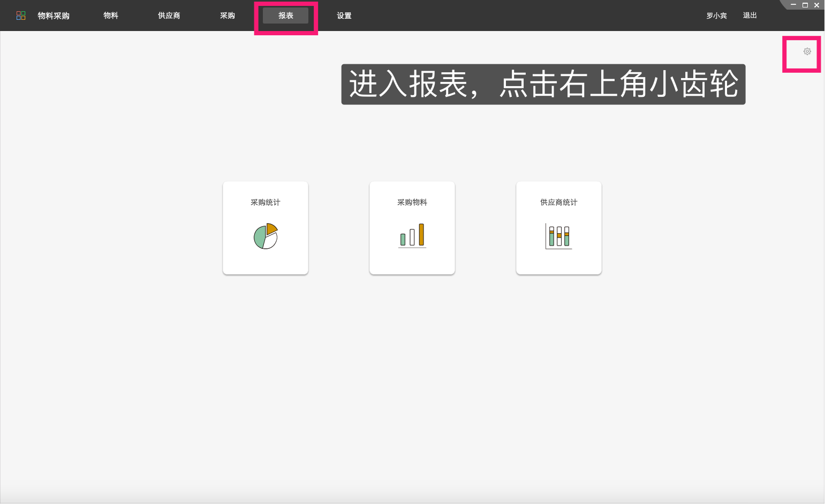Switch to the 采购 tab
This screenshot has height=504, width=825.
(227, 16)
